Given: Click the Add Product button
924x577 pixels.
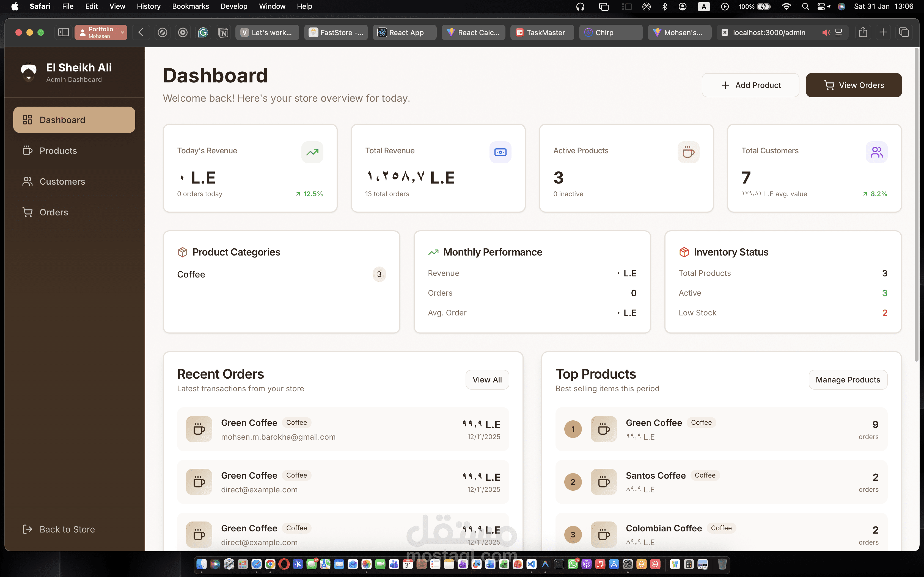Looking at the screenshot, I should [750, 85].
